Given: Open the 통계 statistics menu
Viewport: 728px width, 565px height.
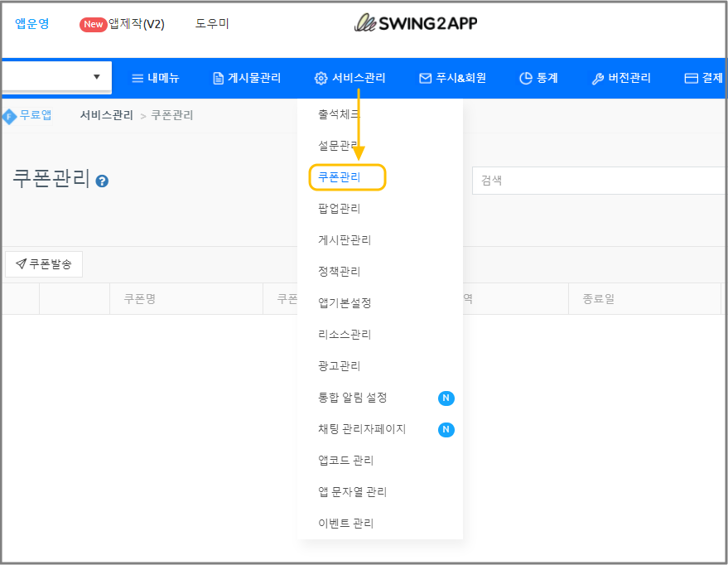Looking at the screenshot, I should click(x=538, y=79).
